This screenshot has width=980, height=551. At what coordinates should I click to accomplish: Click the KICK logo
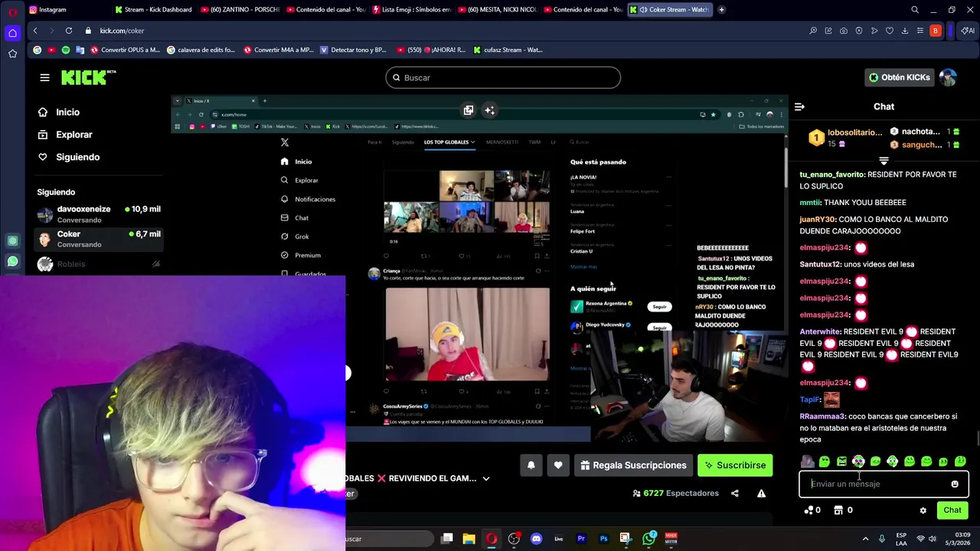tap(88, 77)
